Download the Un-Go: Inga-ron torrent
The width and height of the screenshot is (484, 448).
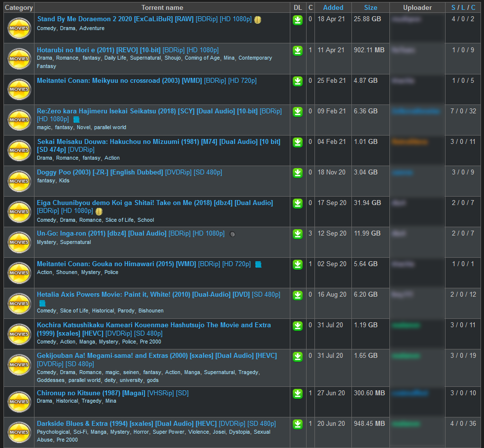(x=298, y=234)
